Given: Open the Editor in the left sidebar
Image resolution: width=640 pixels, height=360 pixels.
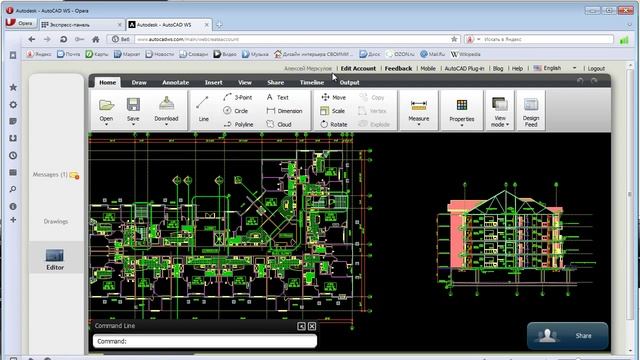Looking at the screenshot, I should 55,260.
